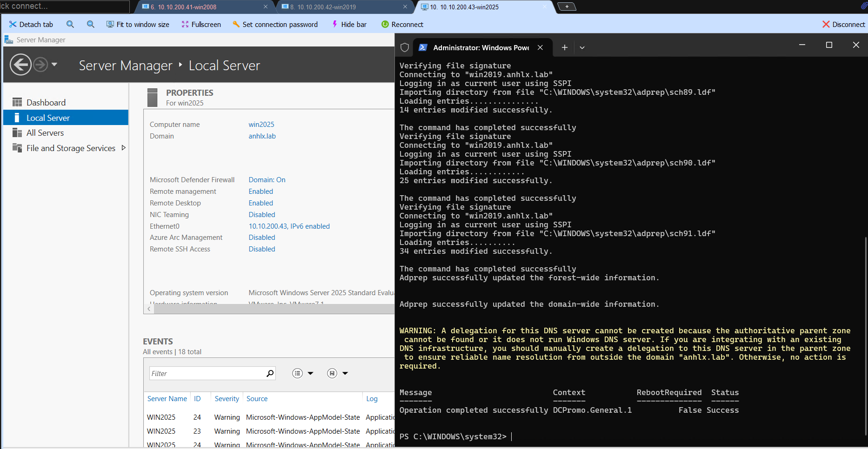Open the navigation history dropdown arrow
The height and width of the screenshot is (449, 868).
pyautogui.click(x=54, y=65)
